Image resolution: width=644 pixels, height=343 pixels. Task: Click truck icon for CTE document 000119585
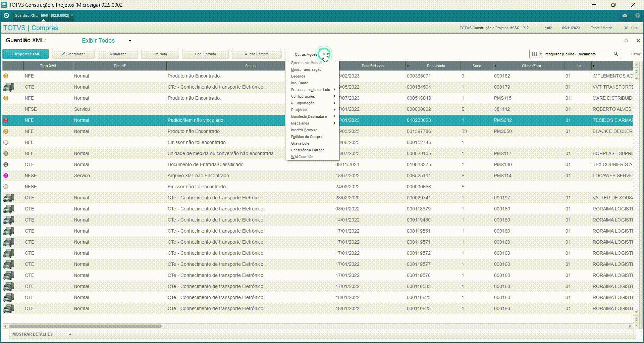click(9, 286)
